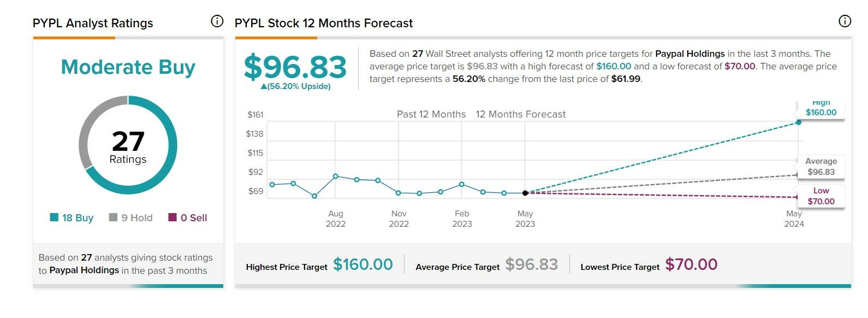Click the large $96.83 price target

coord(295,67)
